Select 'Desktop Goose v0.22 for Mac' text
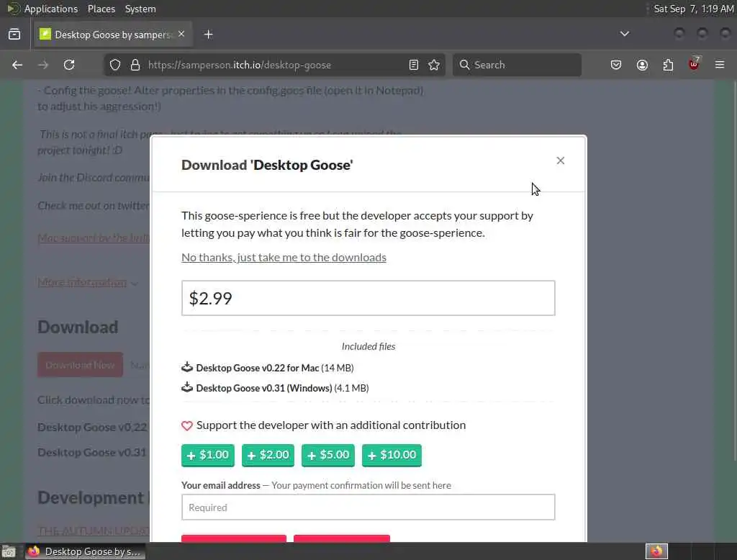 (x=258, y=368)
